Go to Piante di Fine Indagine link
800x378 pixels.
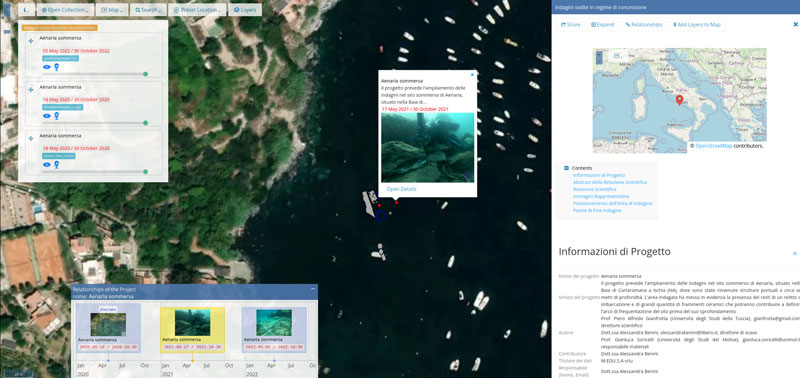coord(597,211)
